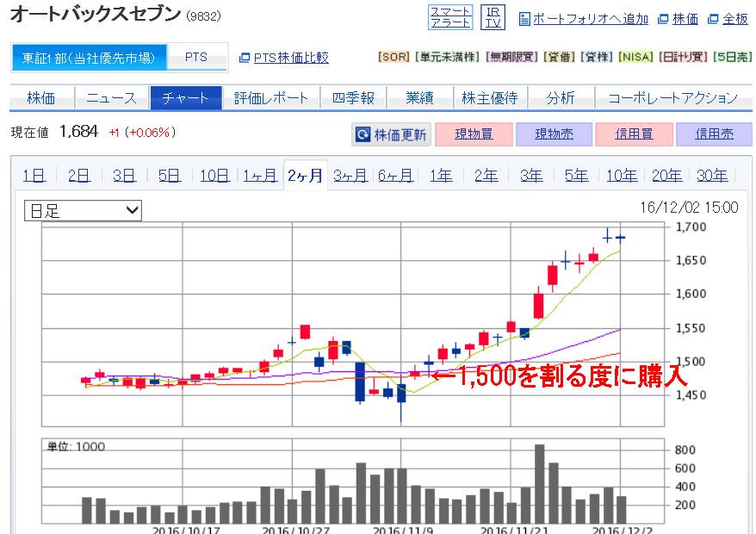Select the 10年 chart period
Viewport: 756px width, 534px height.
click(x=622, y=176)
